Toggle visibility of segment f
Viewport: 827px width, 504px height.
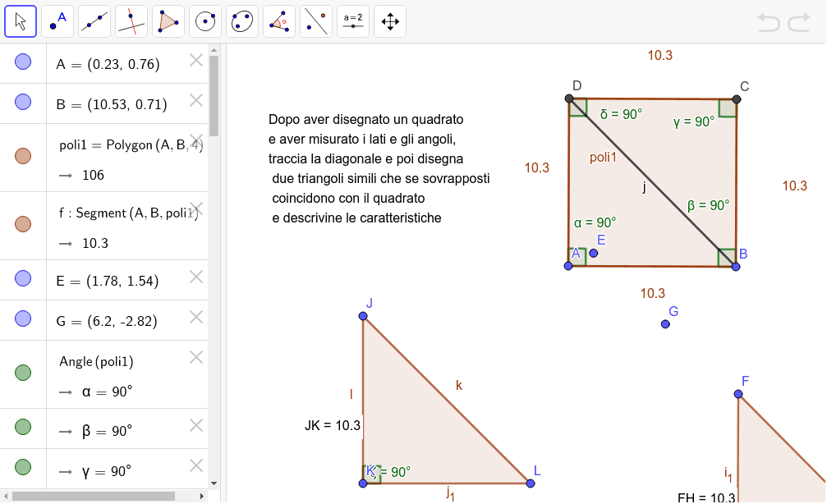[x=23, y=224]
